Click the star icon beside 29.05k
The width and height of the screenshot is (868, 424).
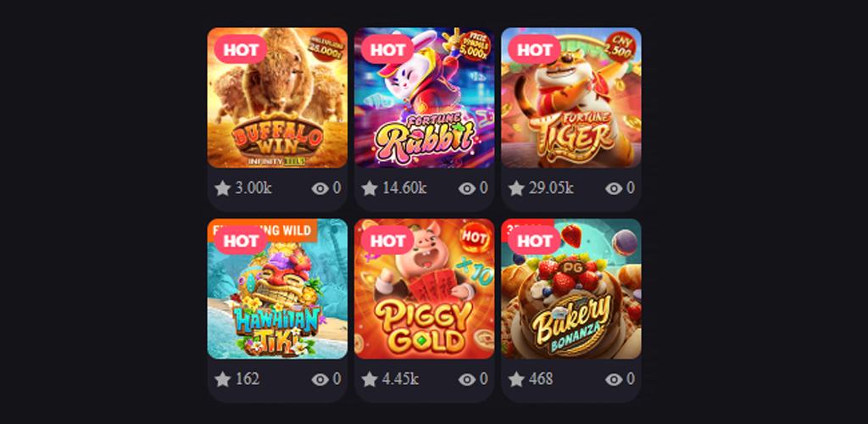pyautogui.click(x=516, y=188)
